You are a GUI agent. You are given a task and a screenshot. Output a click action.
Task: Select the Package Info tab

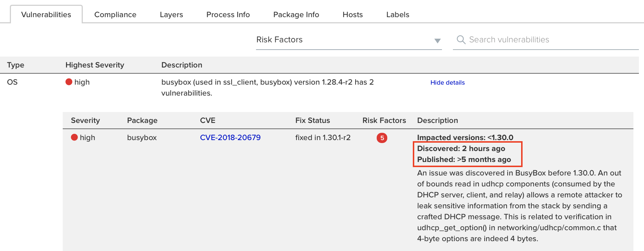[x=296, y=15]
